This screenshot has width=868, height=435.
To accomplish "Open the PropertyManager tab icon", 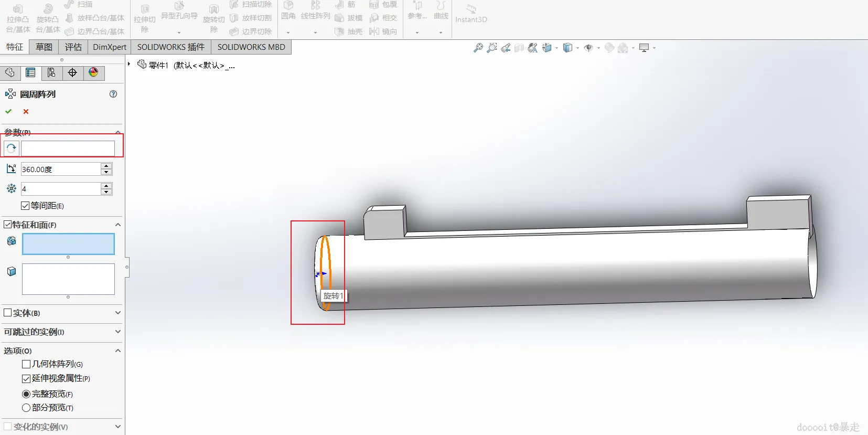I will click(x=30, y=72).
